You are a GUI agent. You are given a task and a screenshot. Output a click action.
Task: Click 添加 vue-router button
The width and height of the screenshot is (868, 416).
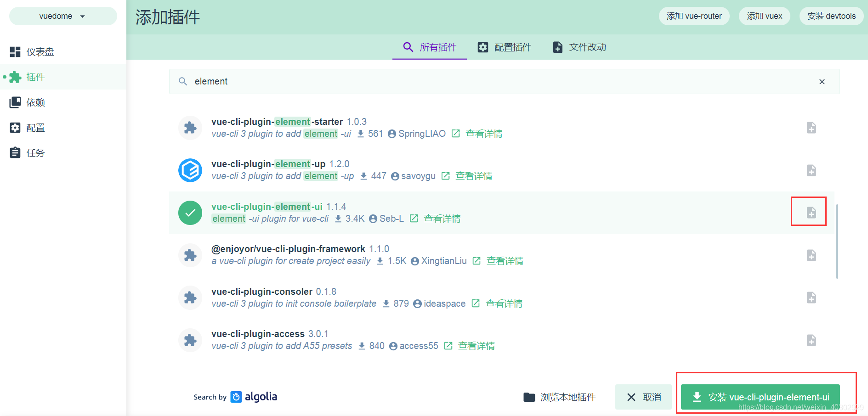point(694,16)
